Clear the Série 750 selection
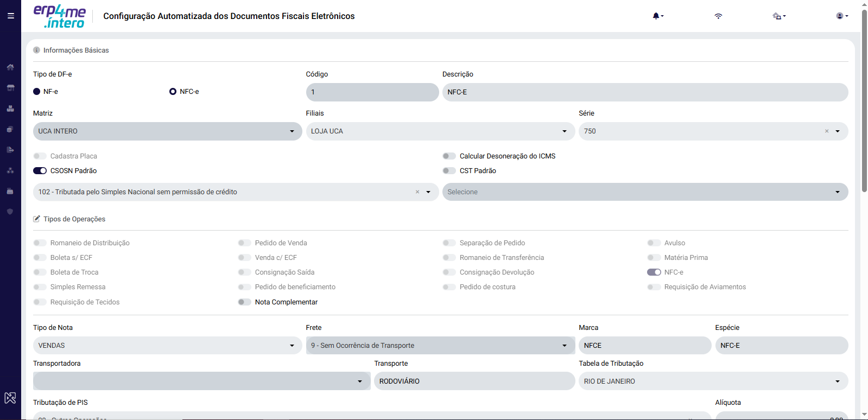Image resolution: width=868 pixels, height=420 pixels. pyautogui.click(x=827, y=131)
